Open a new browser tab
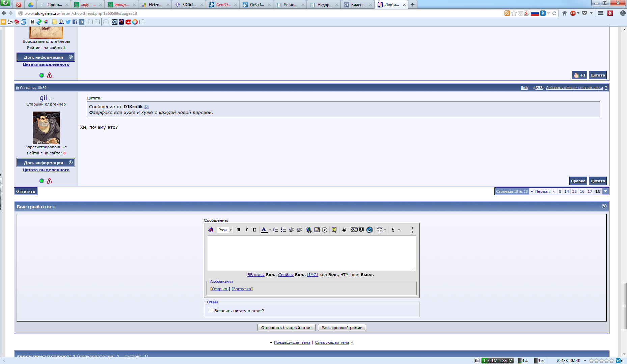The height and width of the screenshot is (364, 627). pos(412,5)
